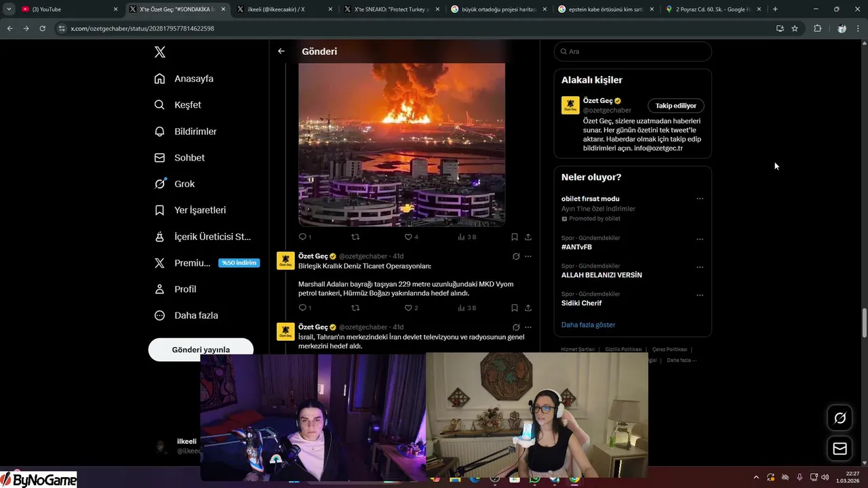Viewport: 868px width, 488px height.
Task: Open browser extensions puzzle icon
Action: pyautogui.click(x=817, y=28)
